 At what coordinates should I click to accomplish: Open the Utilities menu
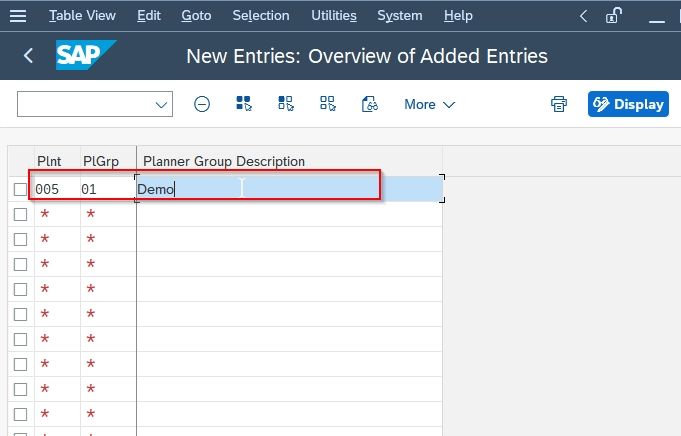[x=334, y=16]
